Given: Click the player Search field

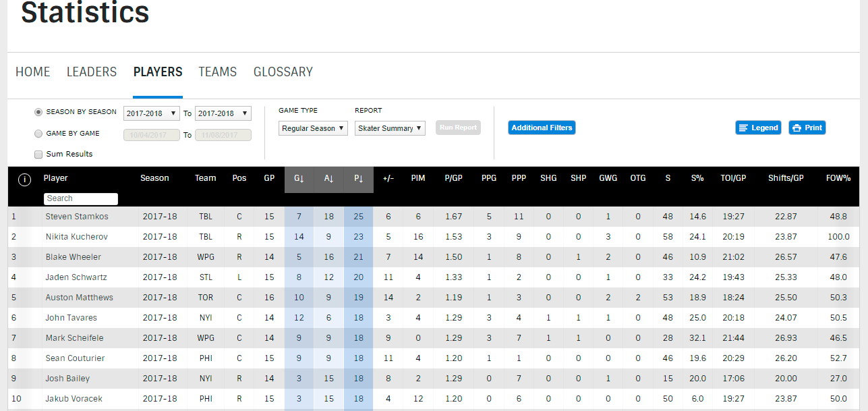Looking at the screenshot, I should click(x=81, y=198).
